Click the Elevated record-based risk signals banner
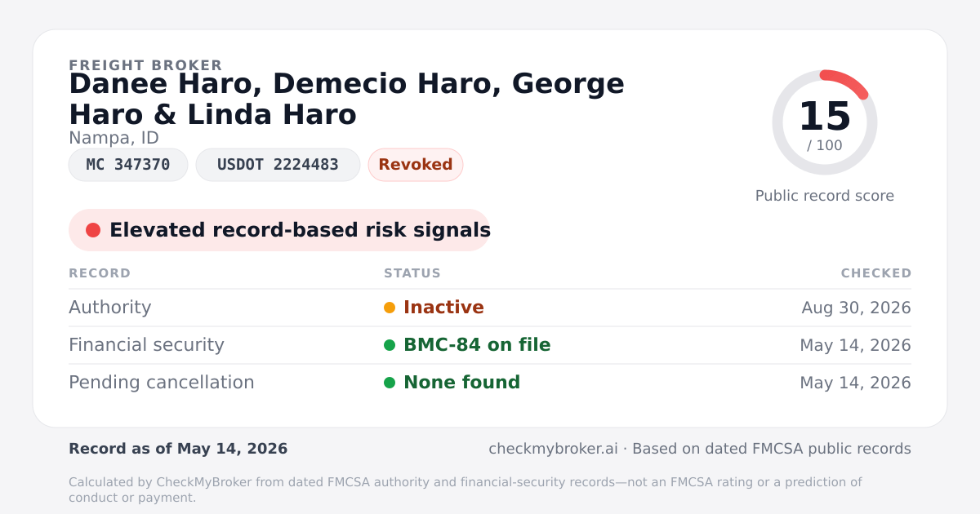980x514 pixels. 279,230
